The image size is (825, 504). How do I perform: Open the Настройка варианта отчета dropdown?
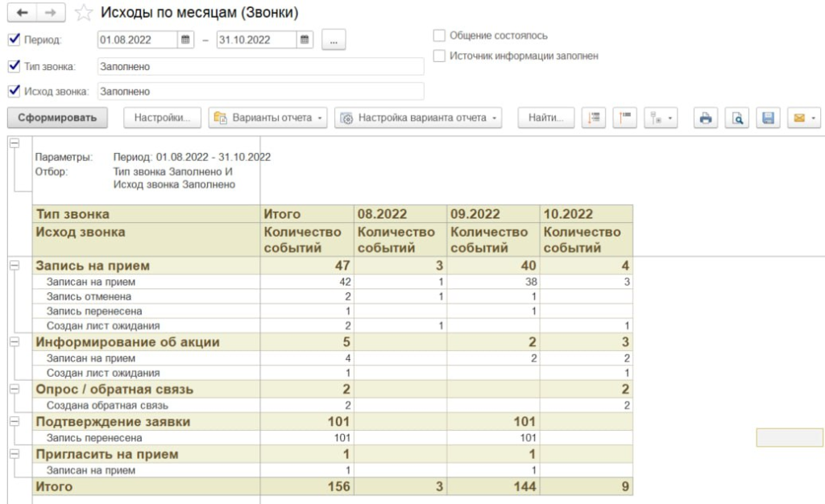418,118
